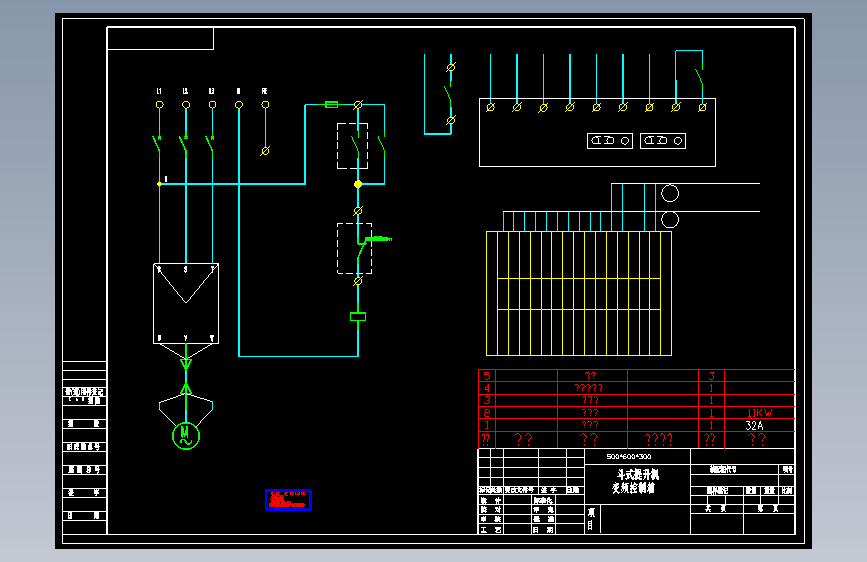Image resolution: width=867 pixels, height=562 pixels.
Task: Select the L1 phase label
Action: click(x=159, y=91)
